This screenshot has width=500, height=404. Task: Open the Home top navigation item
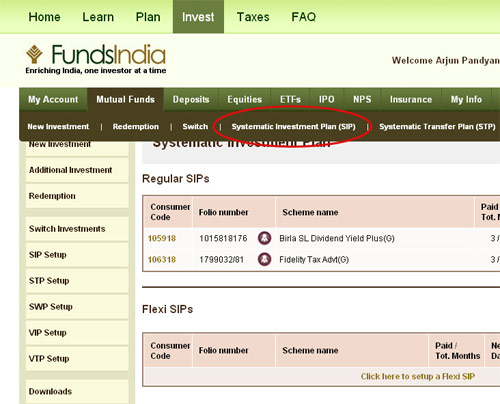tap(44, 17)
